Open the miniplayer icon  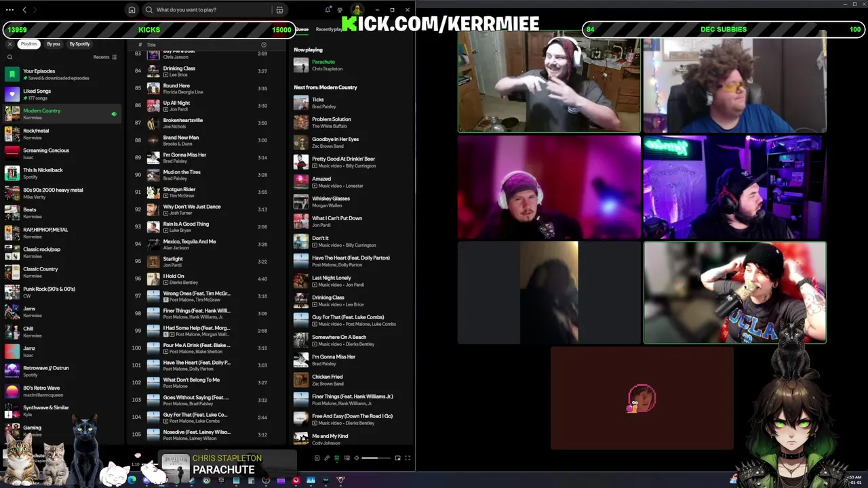coord(397,458)
